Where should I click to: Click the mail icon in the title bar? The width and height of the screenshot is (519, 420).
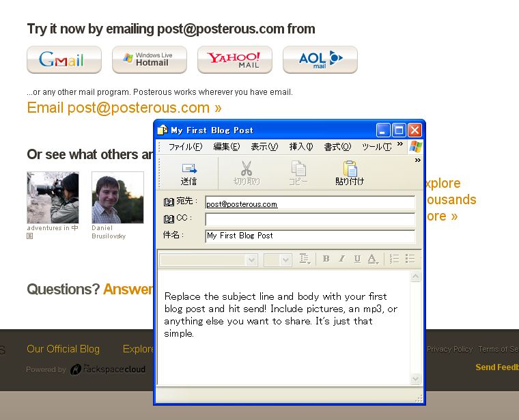pyautogui.click(x=163, y=130)
